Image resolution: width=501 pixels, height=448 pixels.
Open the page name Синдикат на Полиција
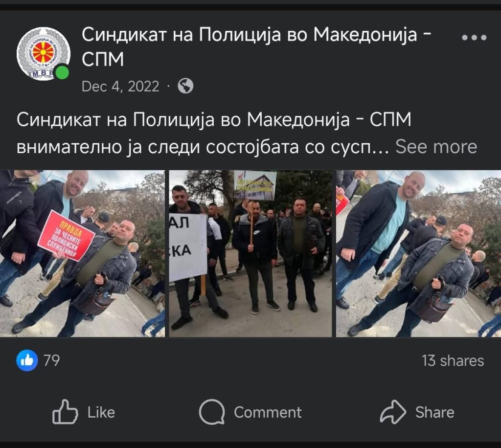click(256, 47)
